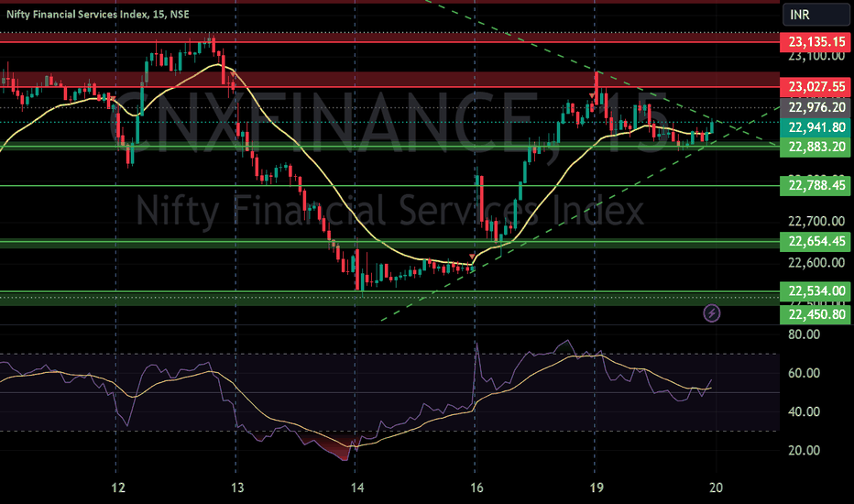The image size is (854, 504).
Task: Click the 22,654.45 support price label
Action: tap(816, 241)
